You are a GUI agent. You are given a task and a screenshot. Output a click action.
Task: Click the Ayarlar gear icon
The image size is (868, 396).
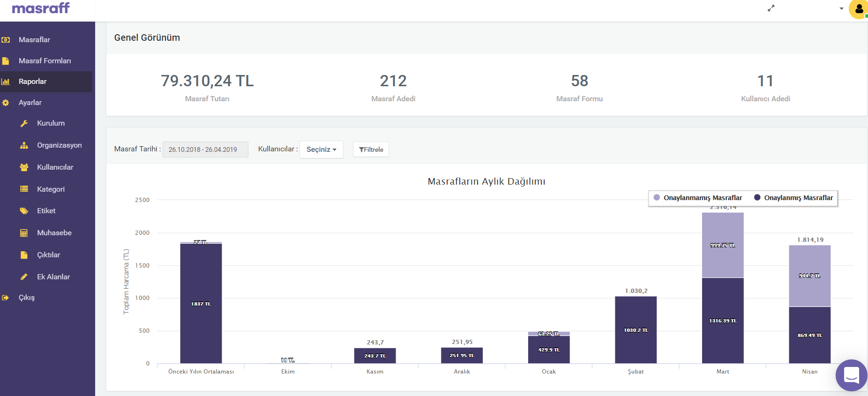point(6,103)
